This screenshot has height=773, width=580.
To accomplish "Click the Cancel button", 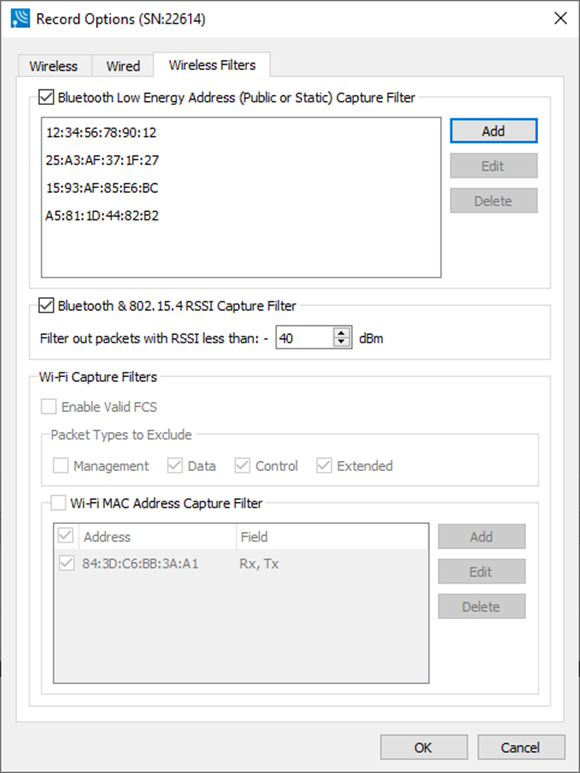I will point(521,747).
